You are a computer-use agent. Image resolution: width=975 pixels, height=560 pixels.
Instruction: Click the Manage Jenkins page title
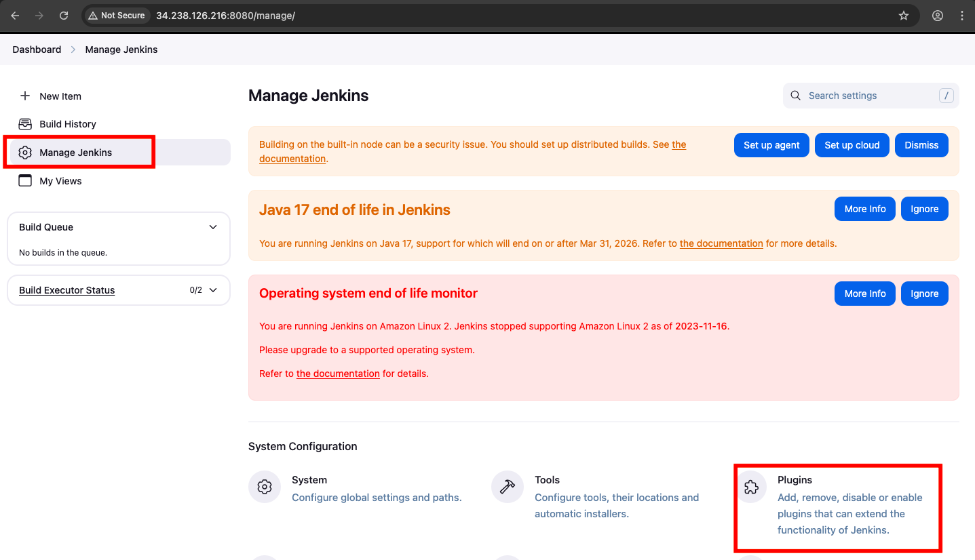(x=308, y=96)
